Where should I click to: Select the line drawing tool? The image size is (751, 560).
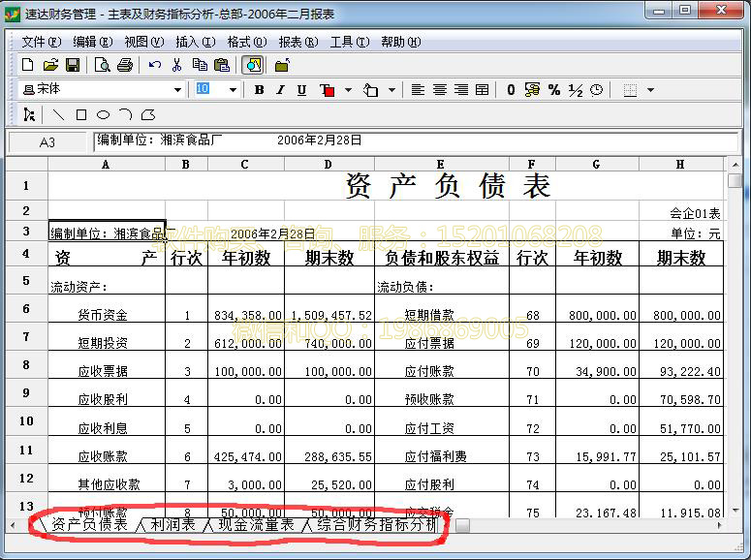(x=58, y=114)
